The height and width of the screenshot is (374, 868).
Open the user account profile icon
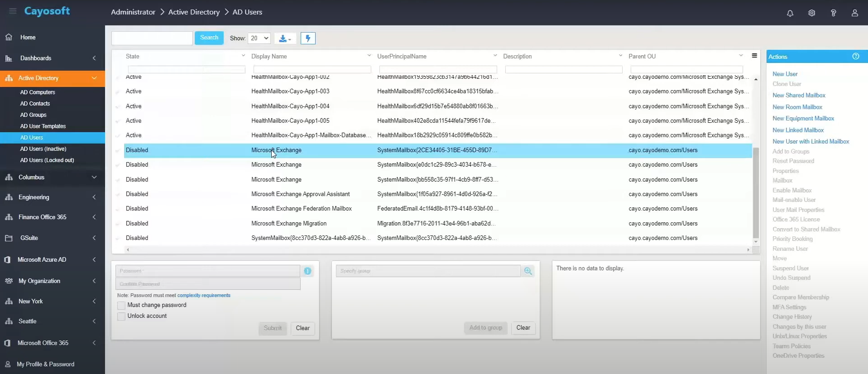click(x=854, y=13)
